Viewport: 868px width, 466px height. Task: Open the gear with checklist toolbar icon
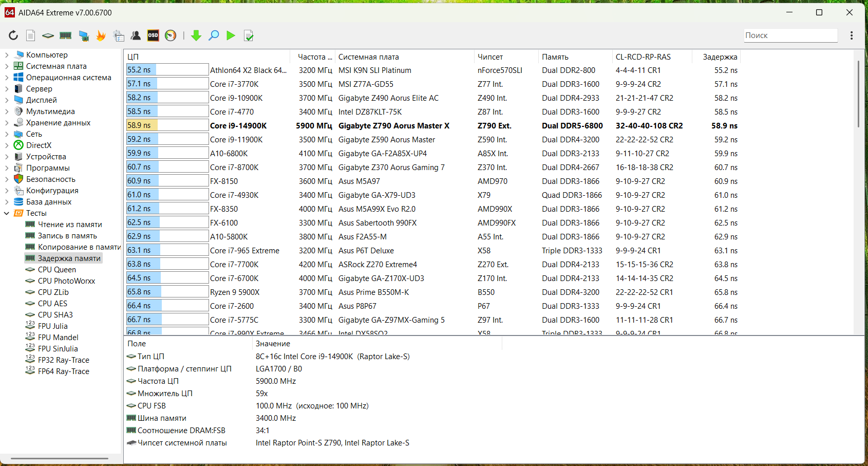[119, 35]
